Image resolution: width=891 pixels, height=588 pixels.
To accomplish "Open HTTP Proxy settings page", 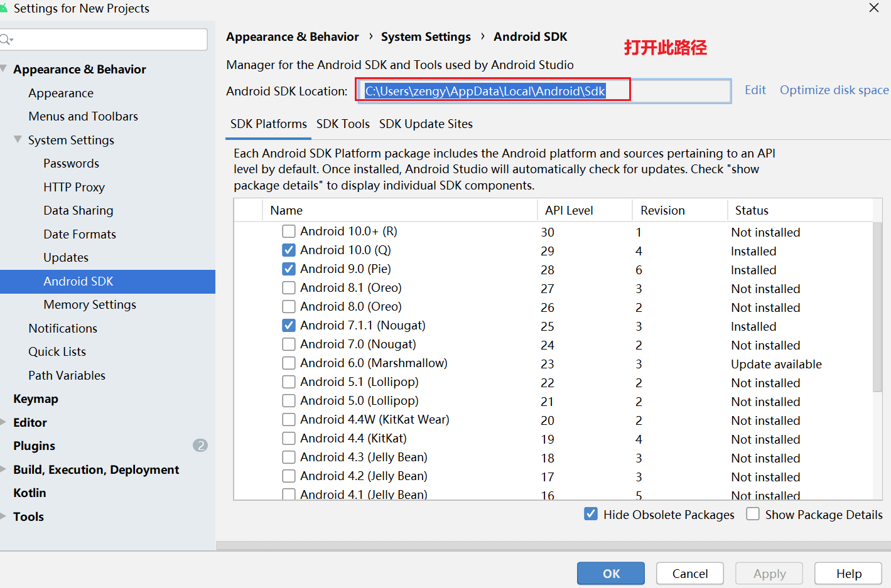I will [74, 187].
